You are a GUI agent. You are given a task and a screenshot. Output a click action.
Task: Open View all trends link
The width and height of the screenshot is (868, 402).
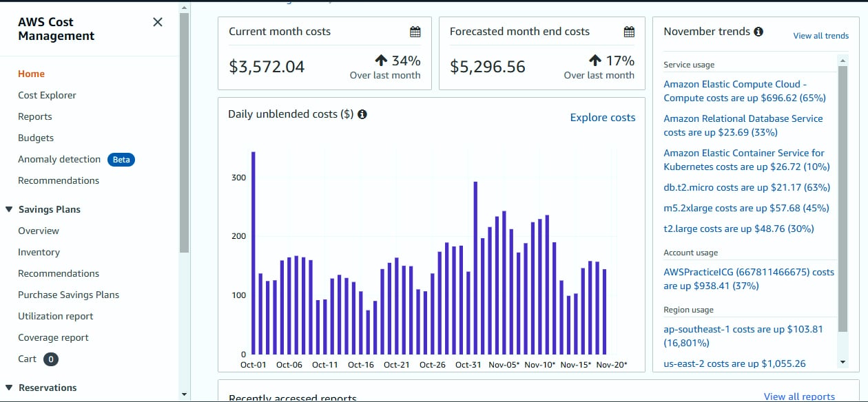(x=820, y=36)
